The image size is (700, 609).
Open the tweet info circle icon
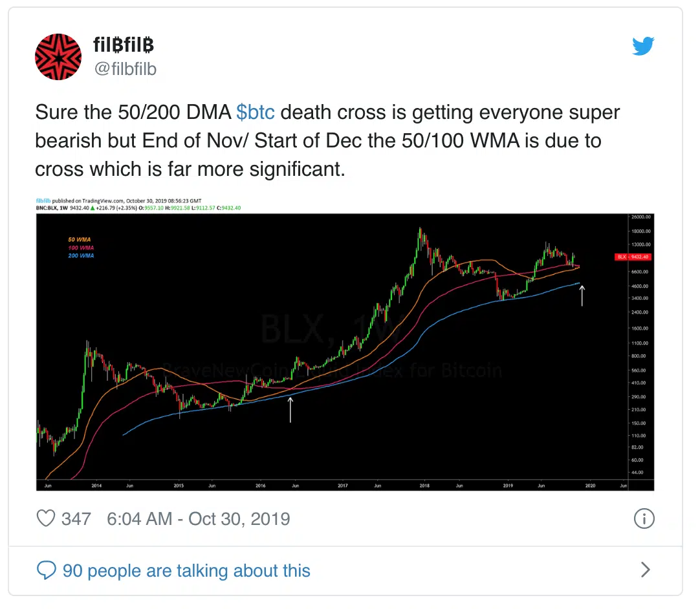[x=644, y=518]
